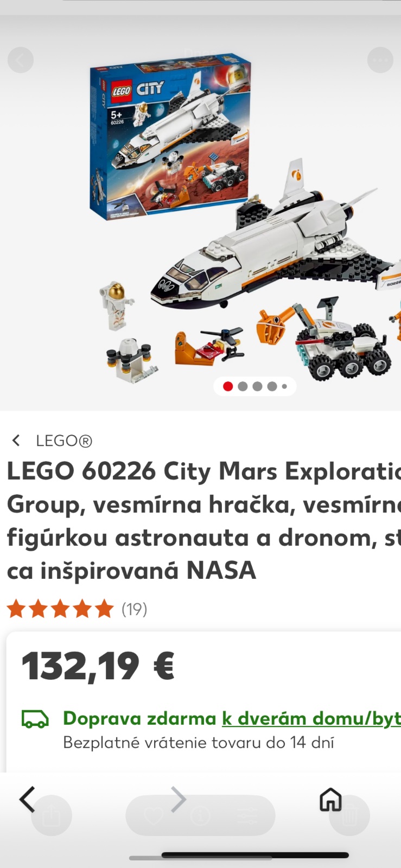The height and width of the screenshot is (868, 401).
Task: Tap the browser back arrow
Action: point(27,799)
